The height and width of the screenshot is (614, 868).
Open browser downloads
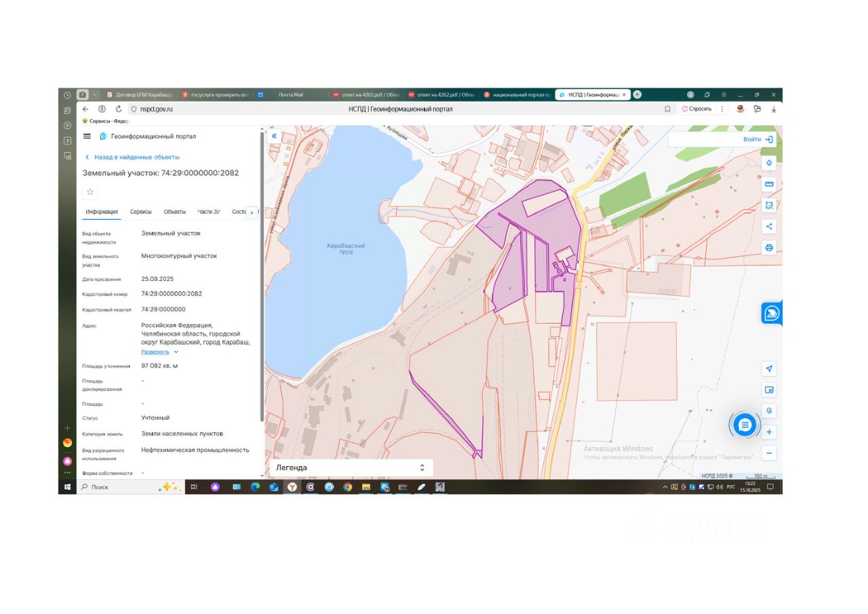774,109
